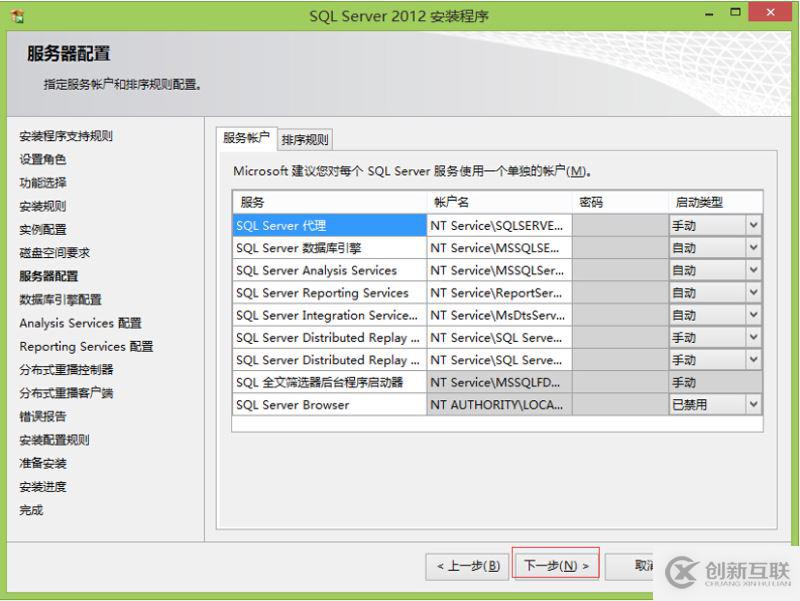Screen dimensions: 800x601
Task: Click 完成 in the step list
Action: (x=31, y=510)
